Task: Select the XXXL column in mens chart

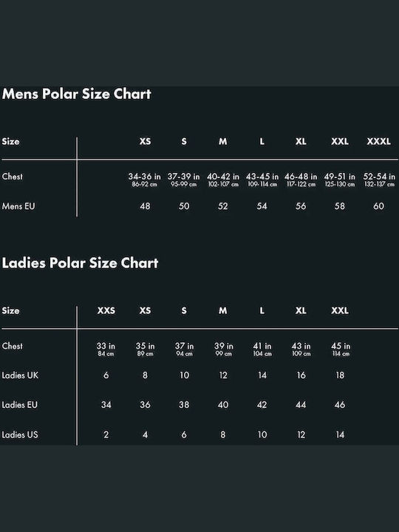Action: [378, 141]
